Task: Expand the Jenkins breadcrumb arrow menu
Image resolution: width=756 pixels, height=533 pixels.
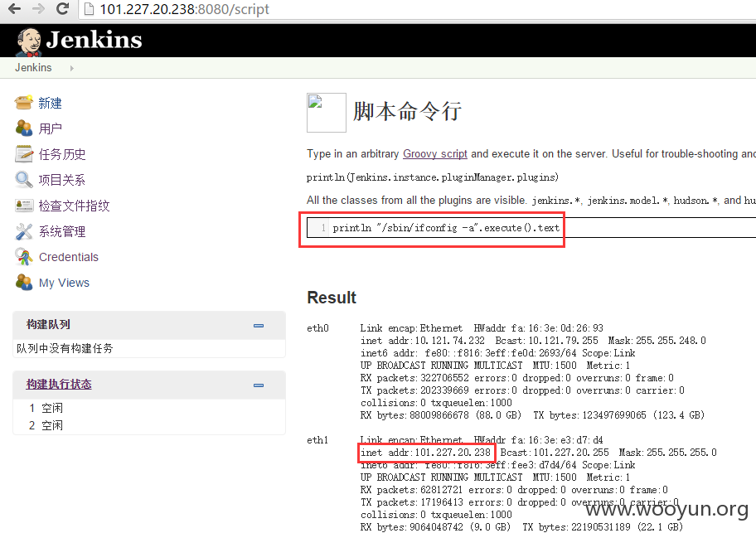Action: [72, 69]
